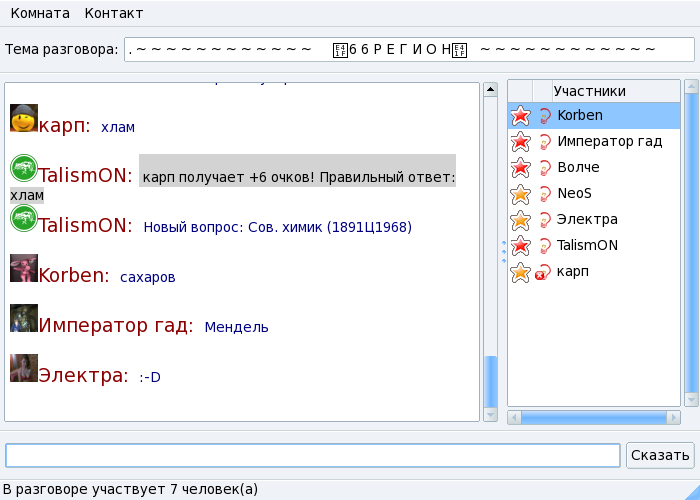Open the Комната menu
Viewport: 700px width, 500px height.
(x=40, y=13)
